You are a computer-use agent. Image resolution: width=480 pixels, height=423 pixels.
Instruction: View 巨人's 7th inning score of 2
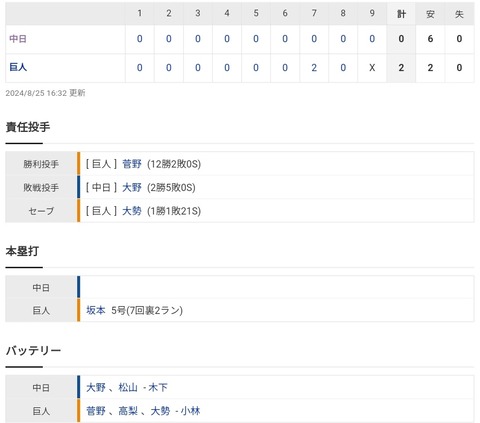(314, 68)
